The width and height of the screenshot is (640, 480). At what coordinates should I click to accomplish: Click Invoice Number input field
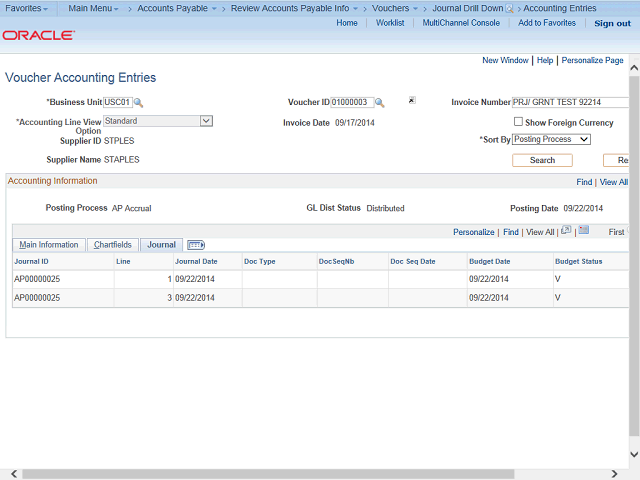570,102
